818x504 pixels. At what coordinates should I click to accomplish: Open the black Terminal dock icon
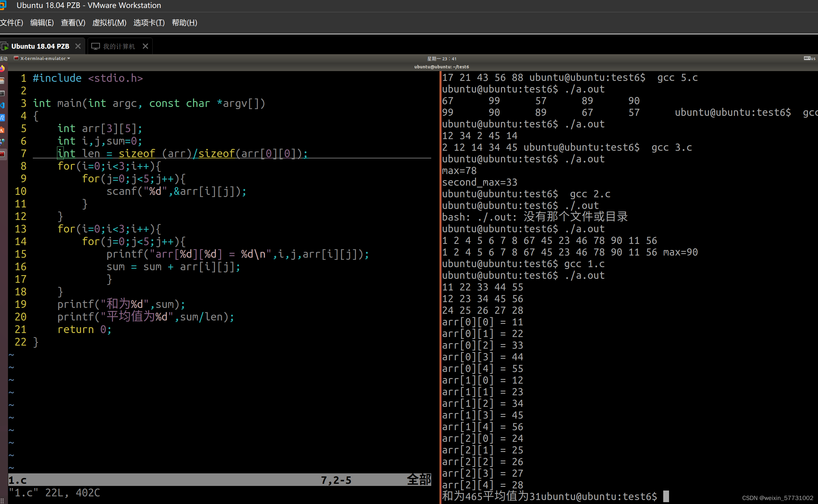[2, 93]
